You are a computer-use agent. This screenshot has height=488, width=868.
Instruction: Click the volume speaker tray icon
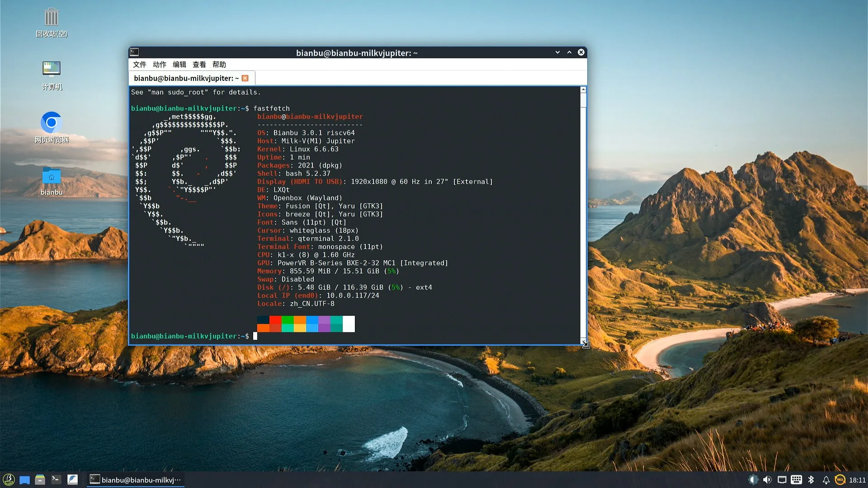[767, 480]
